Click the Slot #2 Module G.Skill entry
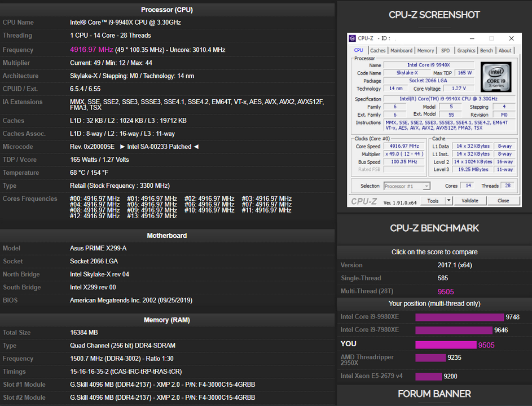The height and width of the screenshot is (406, 532). (x=162, y=398)
